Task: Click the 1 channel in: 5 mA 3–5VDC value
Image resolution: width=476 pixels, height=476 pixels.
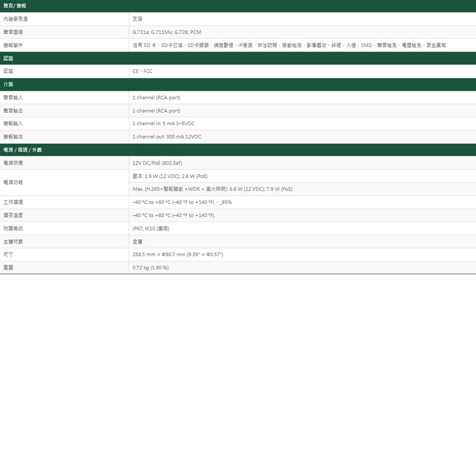Action: (164, 124)
